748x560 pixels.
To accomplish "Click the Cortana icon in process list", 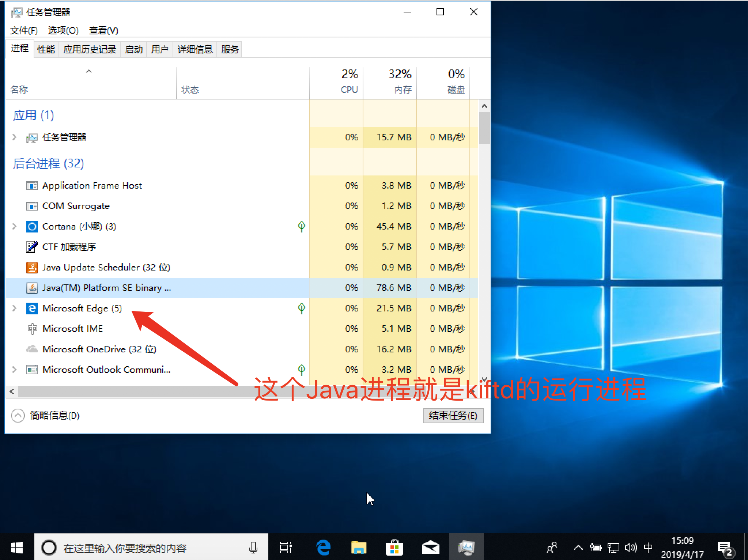I will 32,226.
